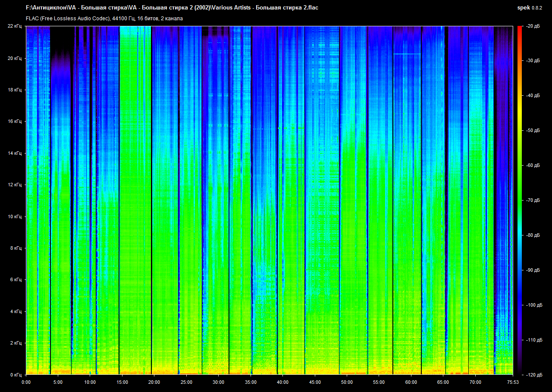Click the red top of color scale bar

click(519, 28)
